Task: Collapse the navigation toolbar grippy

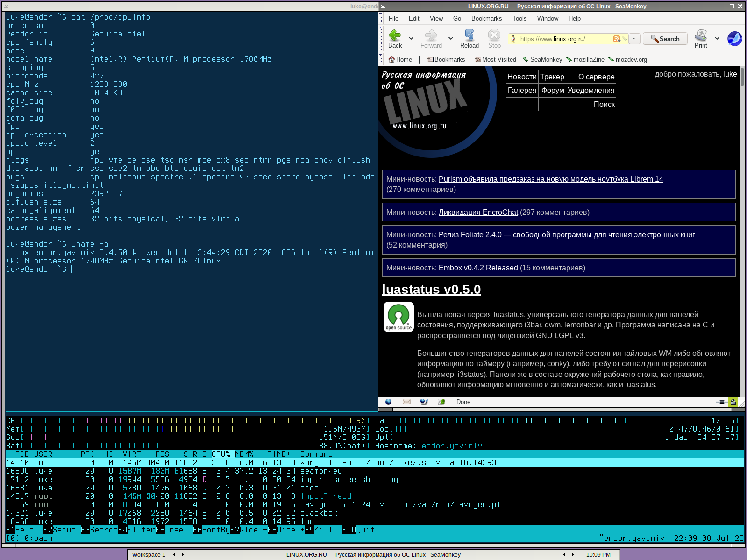Action: (x=381, y=39)
